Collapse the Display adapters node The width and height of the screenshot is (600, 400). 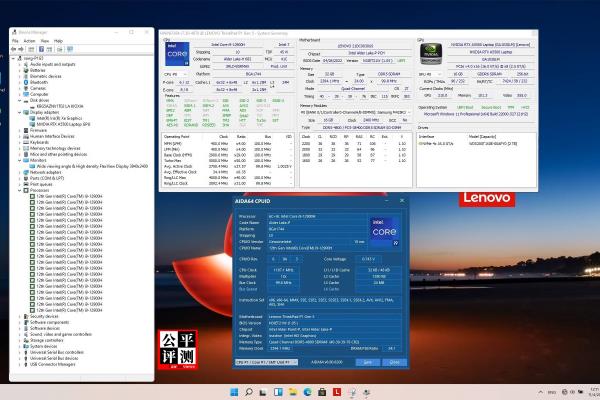coord(20,112)
